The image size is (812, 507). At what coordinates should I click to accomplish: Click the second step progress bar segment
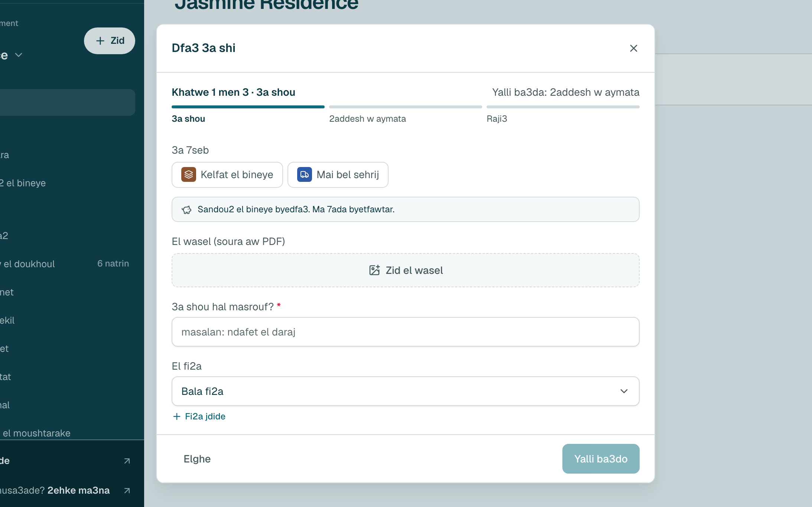click(406, 107)
